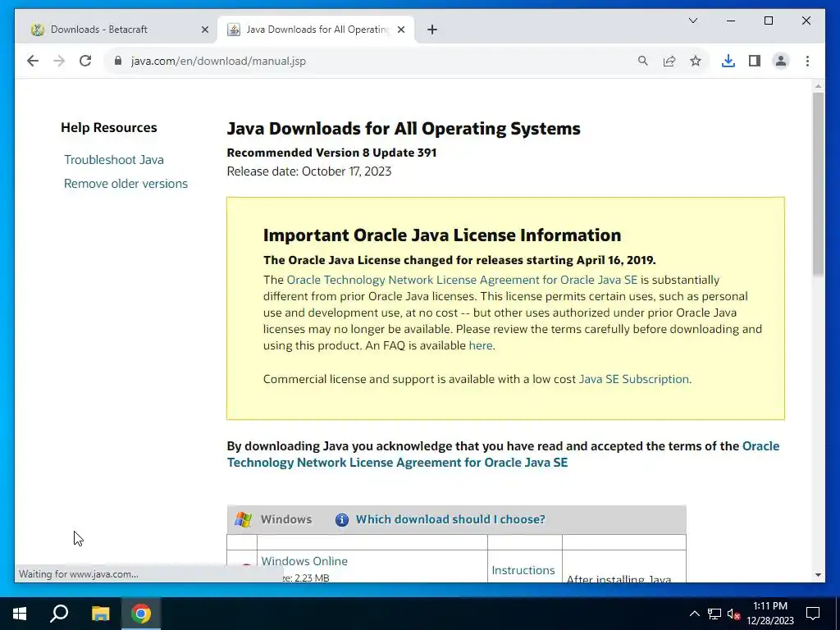Open taskbar search magnifier

pyautogui.click(x=59, y=614)
